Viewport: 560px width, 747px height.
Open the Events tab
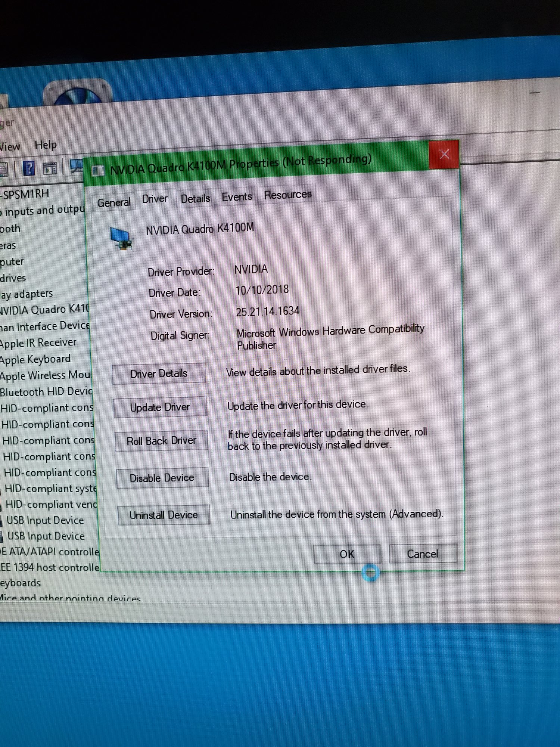237,197
